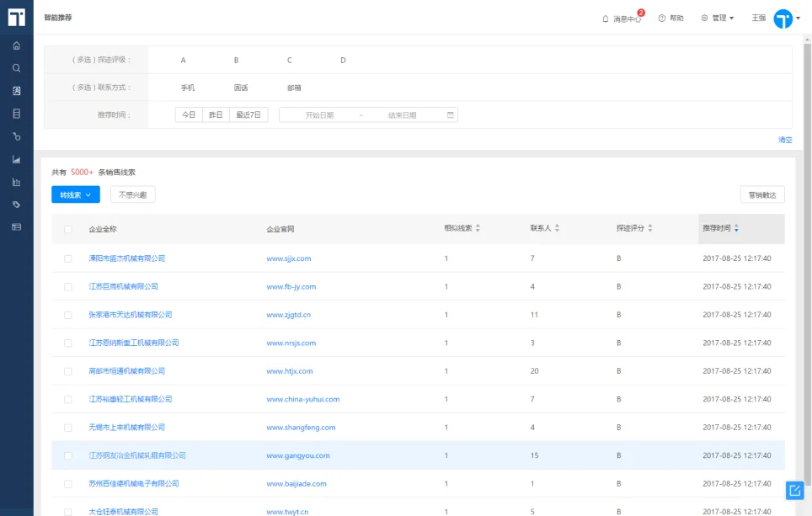Viewport: 812px width, 516px height.
Task: Filter recommendation time by 最近7日
Action: point(248,114)
